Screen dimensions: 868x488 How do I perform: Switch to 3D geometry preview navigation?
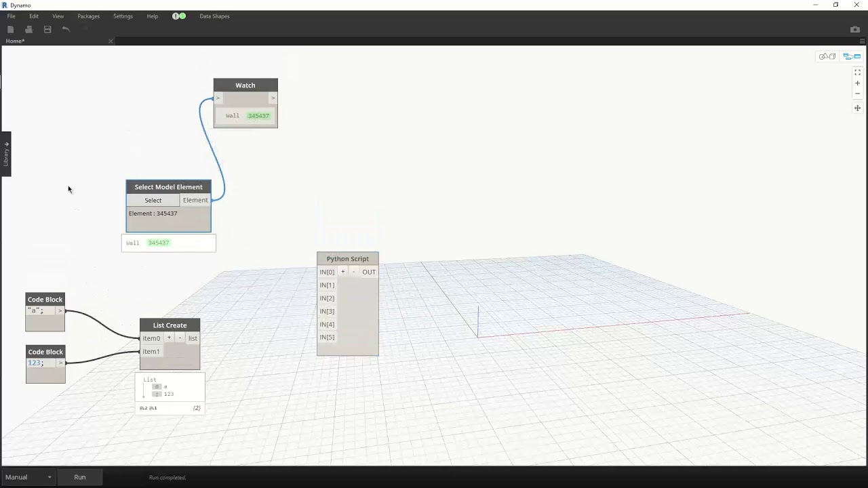[x=827, y=56]
